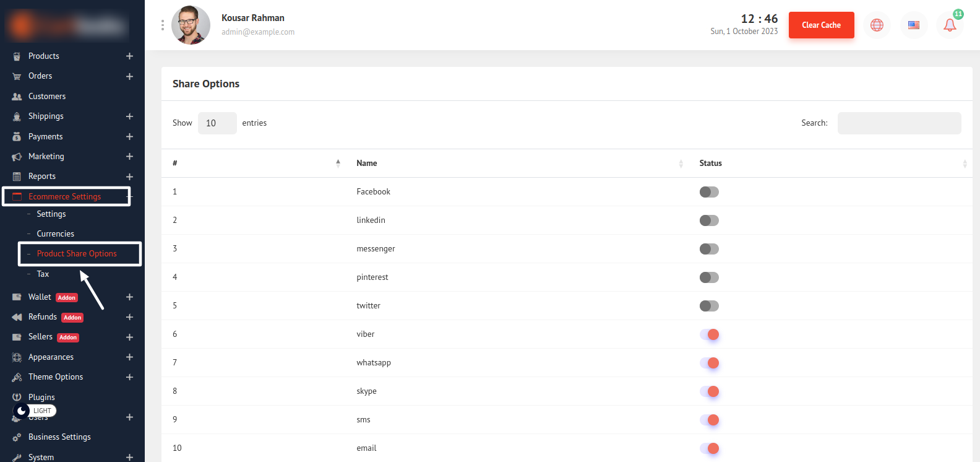Screen dimensions: 980x462
Task: Click the Search input field
Action: 899,123
